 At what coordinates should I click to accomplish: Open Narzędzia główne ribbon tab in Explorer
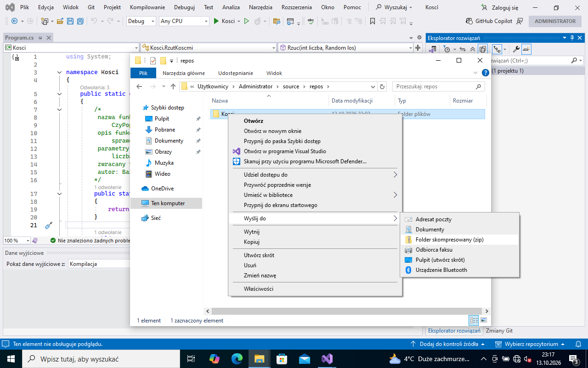click(x=184, y=73)
